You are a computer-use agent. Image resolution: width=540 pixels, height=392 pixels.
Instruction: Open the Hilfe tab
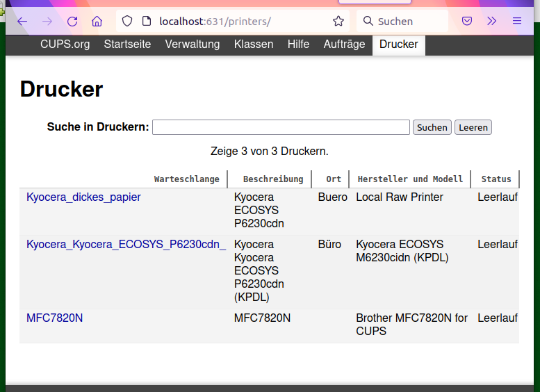(x=298, y=44)
